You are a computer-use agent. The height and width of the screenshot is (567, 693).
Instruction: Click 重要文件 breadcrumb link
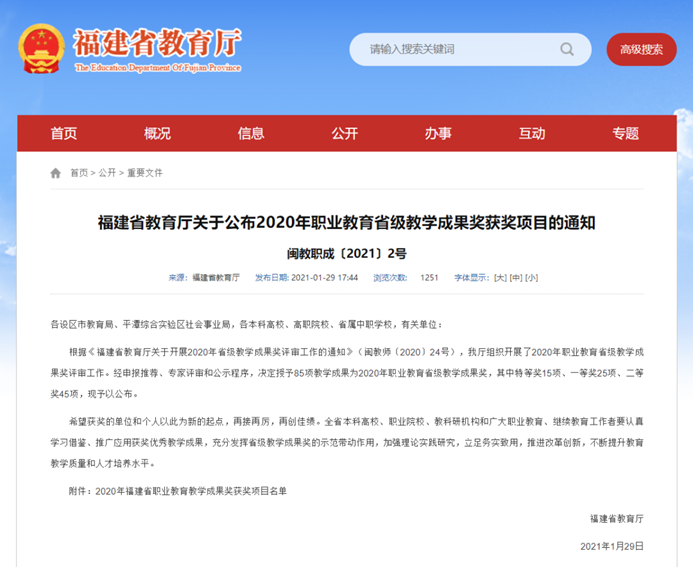[x=145, y=173]
